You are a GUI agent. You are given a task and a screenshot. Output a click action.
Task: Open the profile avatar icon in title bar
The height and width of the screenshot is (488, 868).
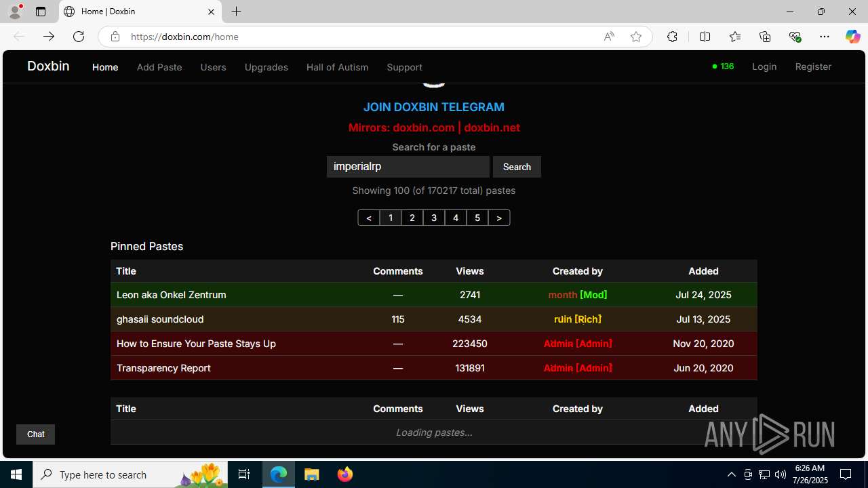click(x=15, y=12)
